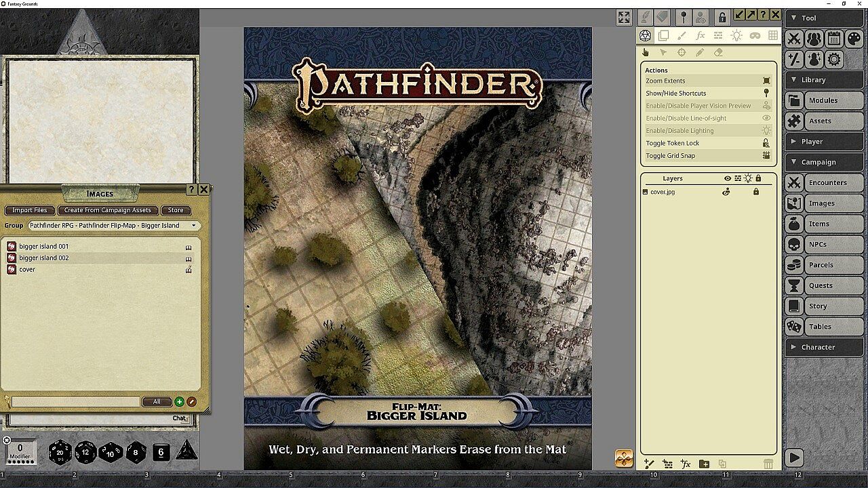Click the fullscreen expand icon above the map

624,17
